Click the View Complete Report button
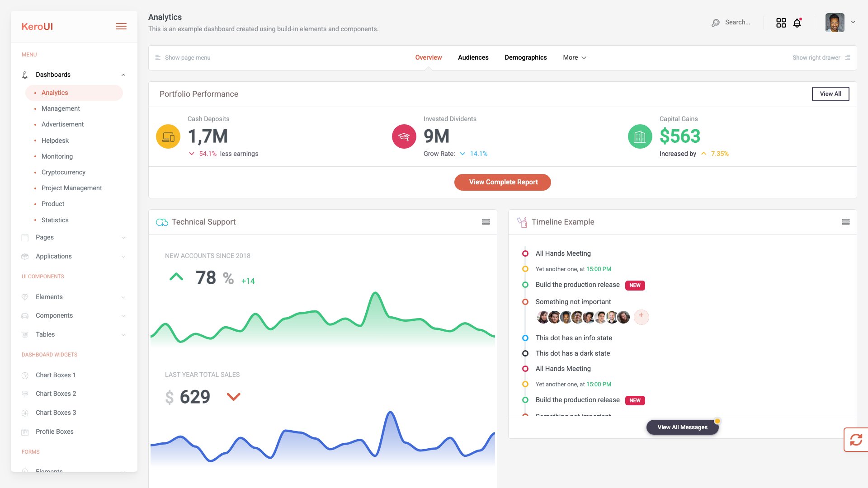868x488 pixels. [x=502, y=182]
